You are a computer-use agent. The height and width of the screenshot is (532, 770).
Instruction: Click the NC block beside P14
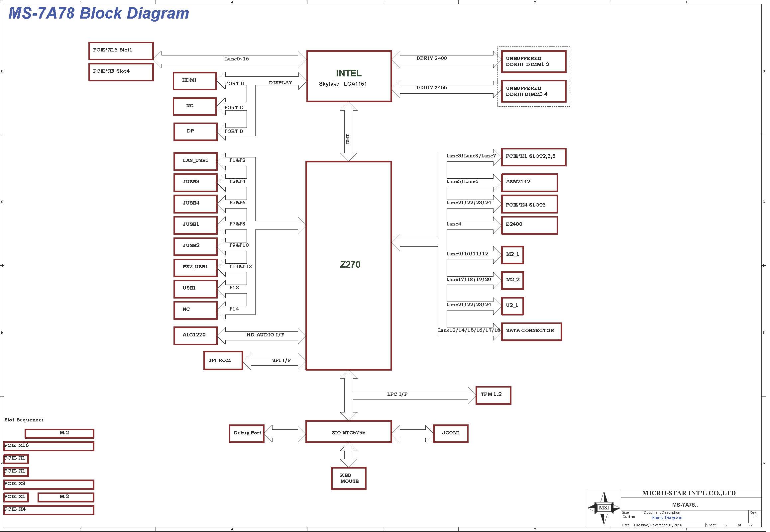point(196,310)
